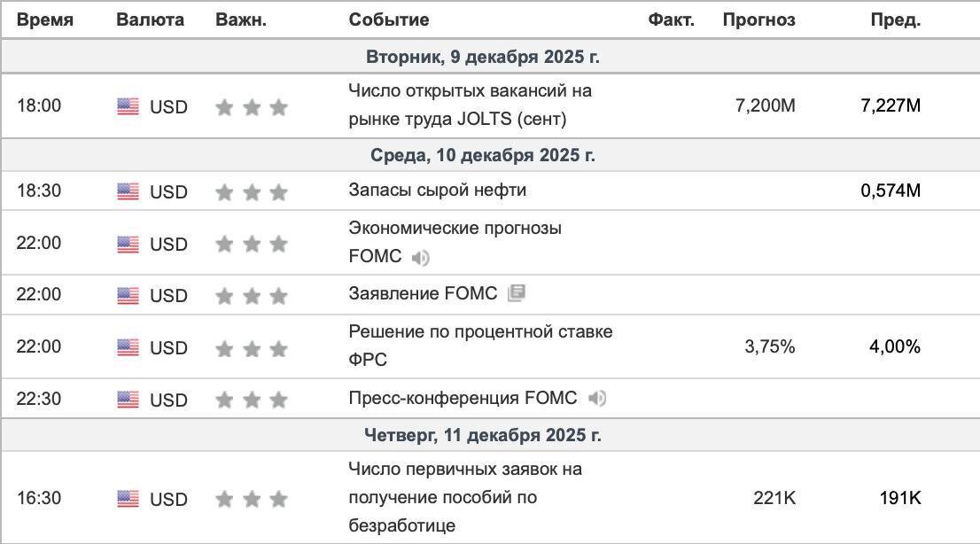The height and width of the screenshot is (544, 980).
Task: Click the Среда, 10 декабря 2025 date row
Action: [x=490, y=155]
